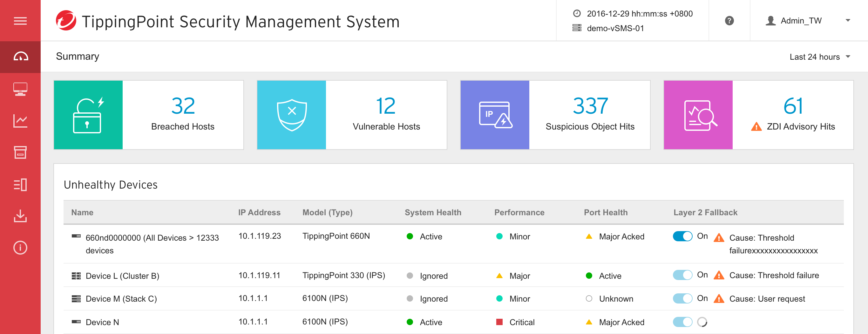
Task: Open the archive box sidebar icon
Action: [20, 152]
